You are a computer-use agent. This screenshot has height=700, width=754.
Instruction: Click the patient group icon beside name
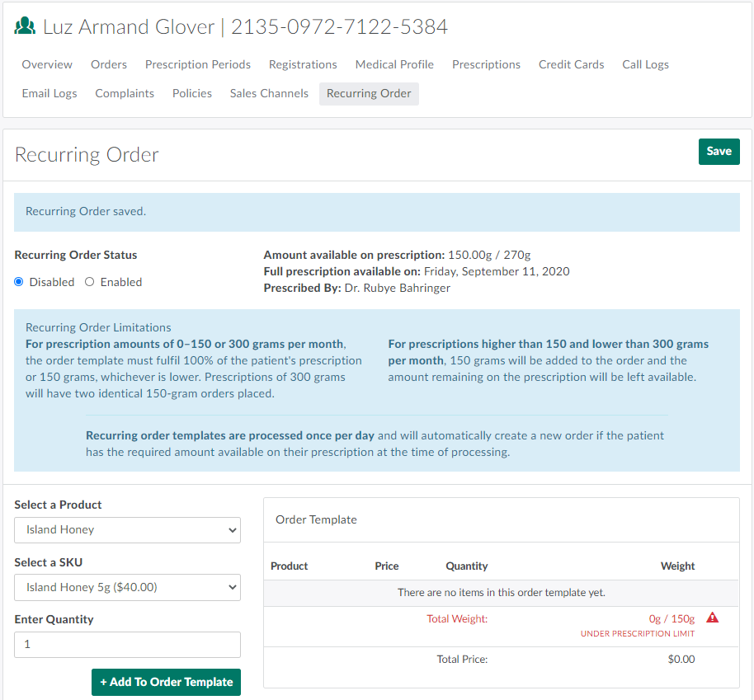[x=26, y=26]
